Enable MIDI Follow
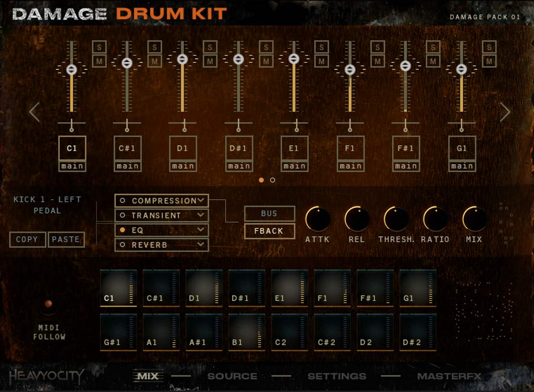Image resolution: width=534 pixels, height=392 pixels. (x=48, y=304)
